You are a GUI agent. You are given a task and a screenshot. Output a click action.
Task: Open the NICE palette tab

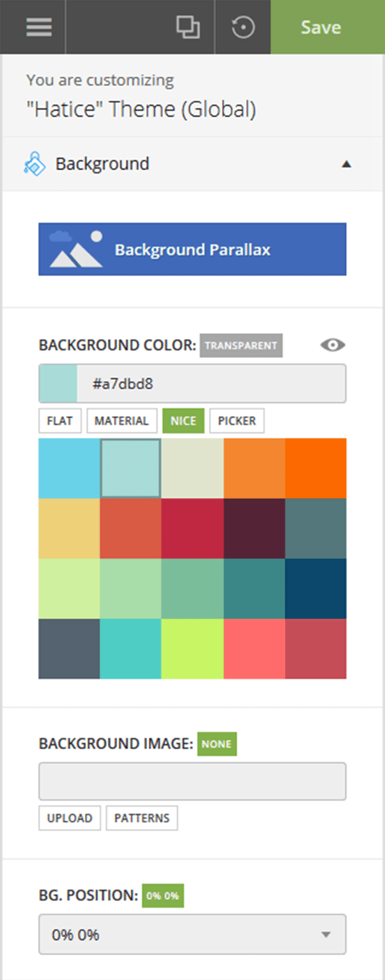[x=183, y=421]
